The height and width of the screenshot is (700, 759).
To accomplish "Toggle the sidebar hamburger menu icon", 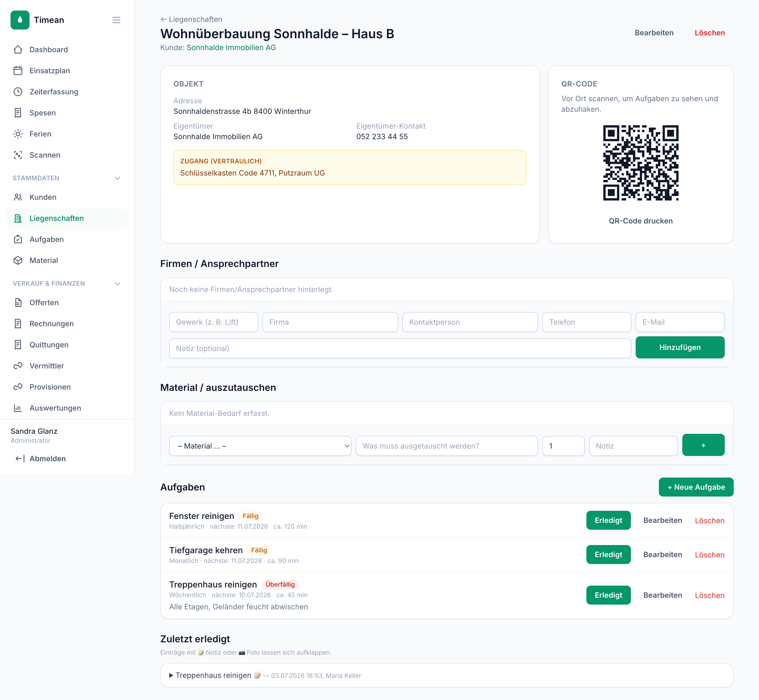I will click(116, 20).
